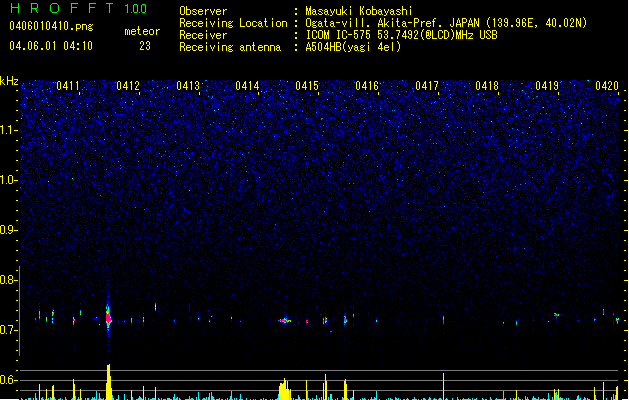Click the Receiver label
629x400 pixels.
(203, 35)
